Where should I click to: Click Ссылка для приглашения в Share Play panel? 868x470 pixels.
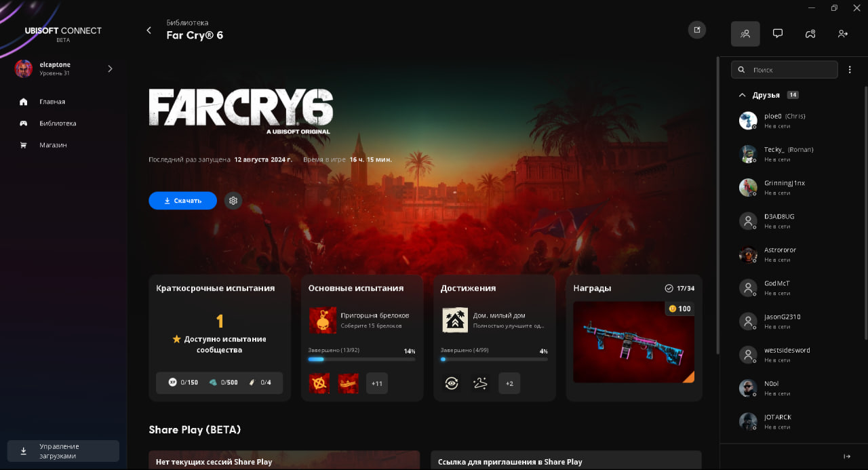click(x=566, y=461)
